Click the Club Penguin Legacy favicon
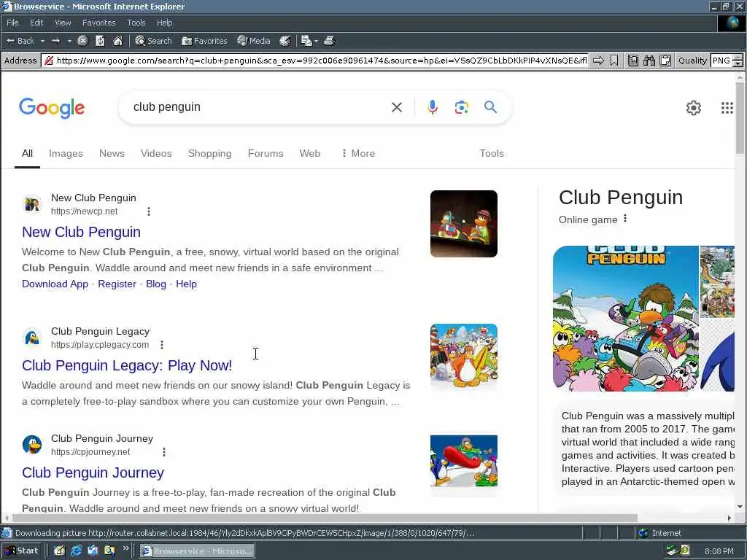This screenshot has width=747, height=560. (32, 338)
